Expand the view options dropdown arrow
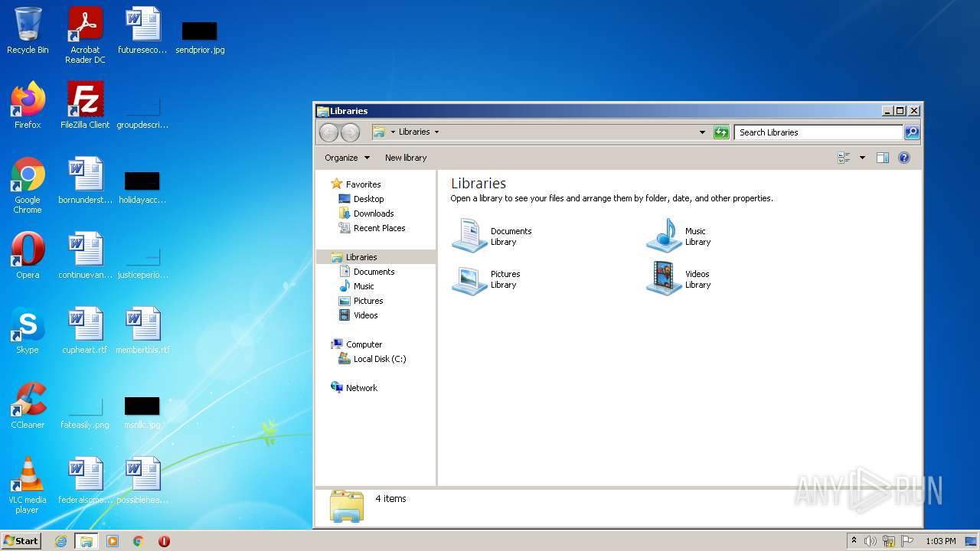 click(x=862, y=158)
